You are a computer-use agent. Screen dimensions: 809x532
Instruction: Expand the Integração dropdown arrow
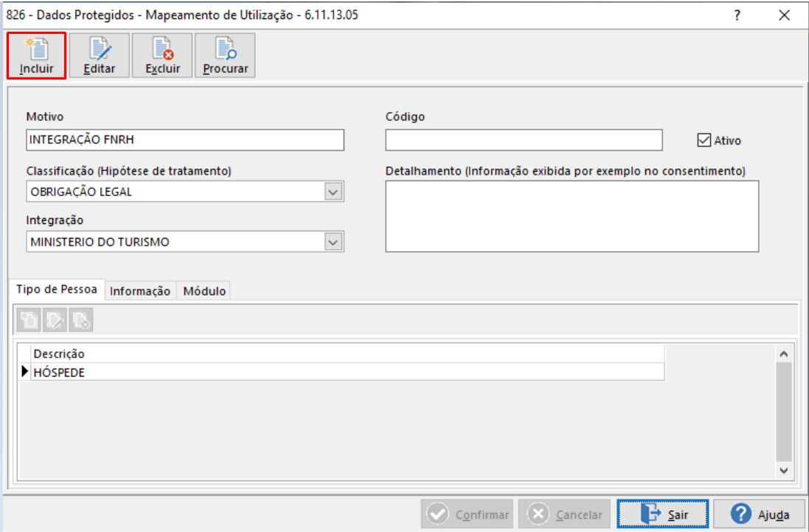coord(333,242)
